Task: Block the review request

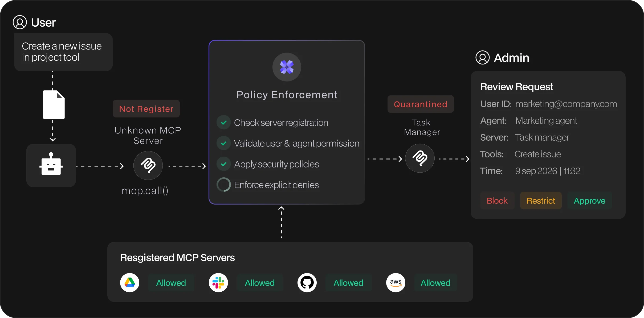Action: pyautogui.click(x=497, y=201)
